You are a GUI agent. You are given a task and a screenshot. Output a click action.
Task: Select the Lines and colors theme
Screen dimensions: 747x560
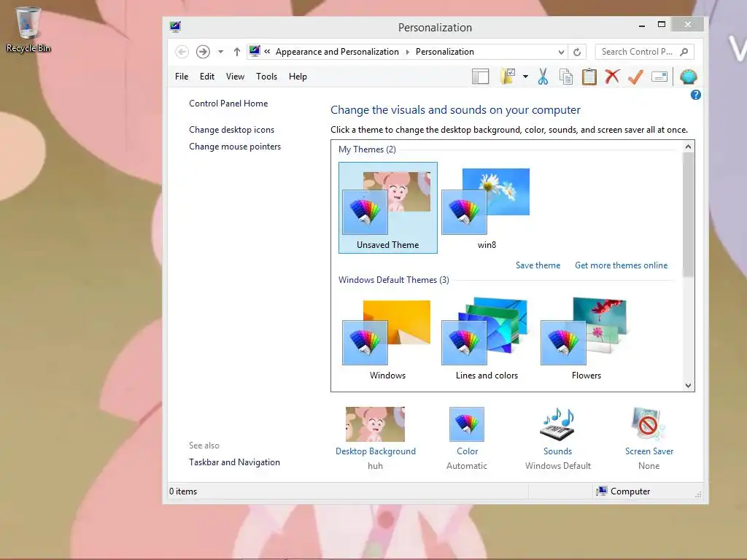[x=487, y=338]
